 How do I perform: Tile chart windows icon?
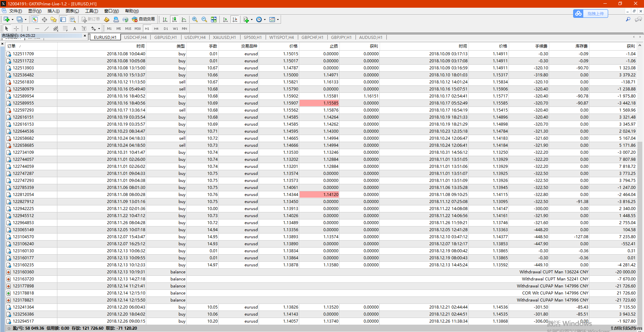[214, 19]
